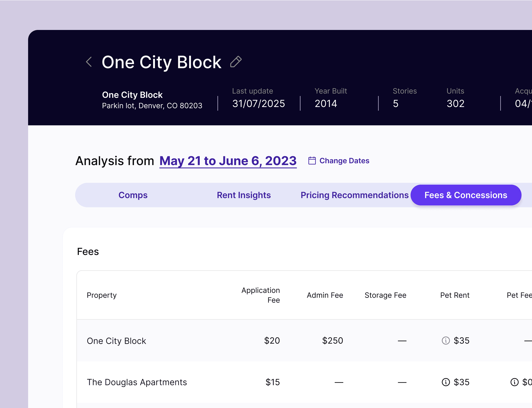The image size is (532, 408).
Task: Click the $15 application fee cell
Action: (272, 382)
